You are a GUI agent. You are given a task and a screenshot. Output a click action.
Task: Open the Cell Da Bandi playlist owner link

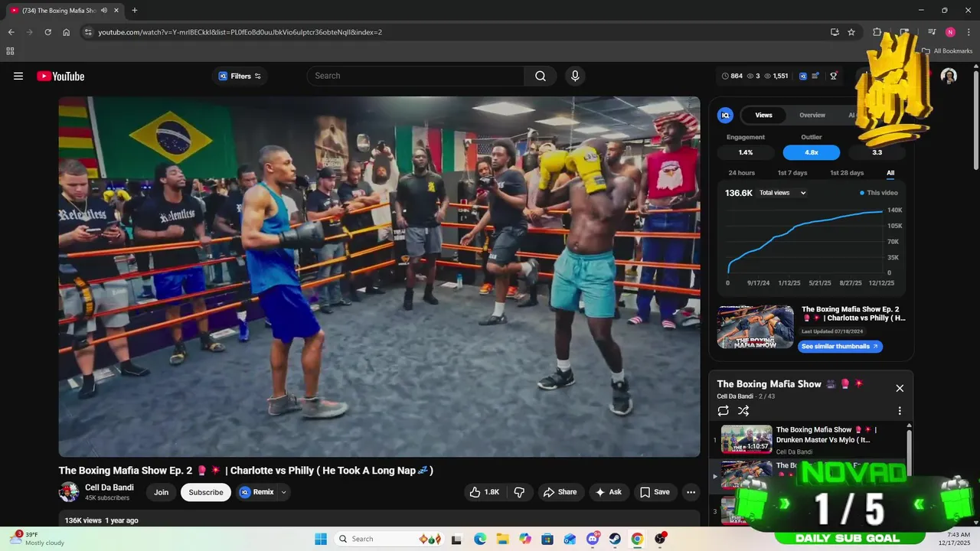tap(735, 396)
